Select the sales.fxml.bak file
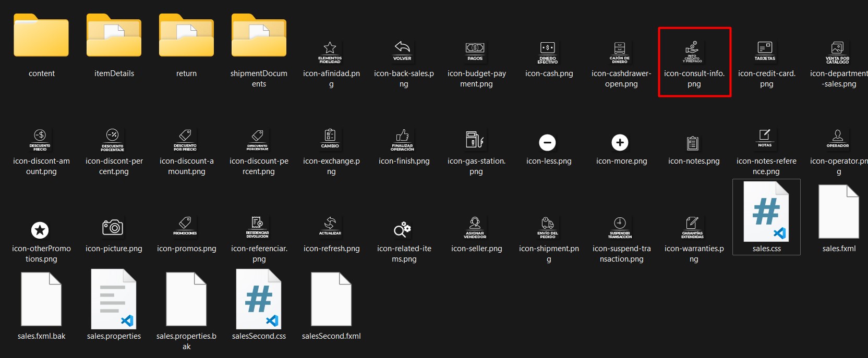Screen dimensions: 868x358 (41, 300)
